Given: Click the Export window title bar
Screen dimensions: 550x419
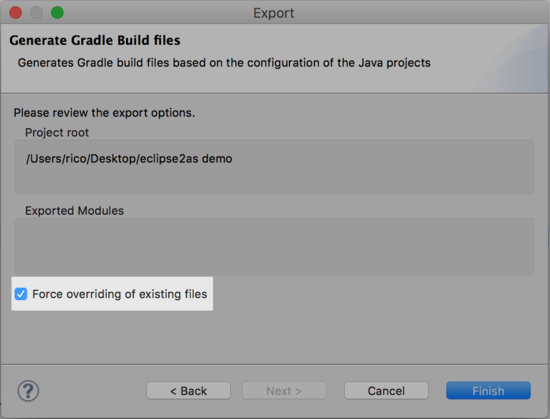Looking at the screenshot, I should coord(274,13).
